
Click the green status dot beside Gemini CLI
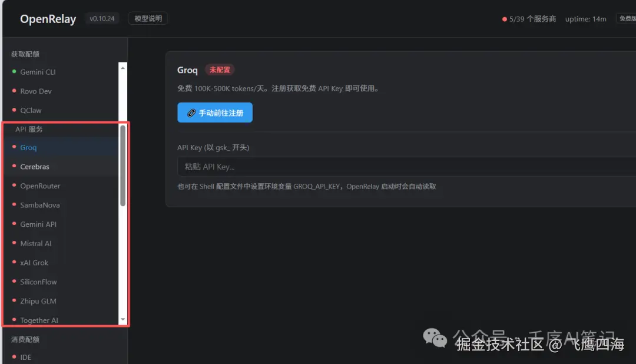[x=15, y=72]
